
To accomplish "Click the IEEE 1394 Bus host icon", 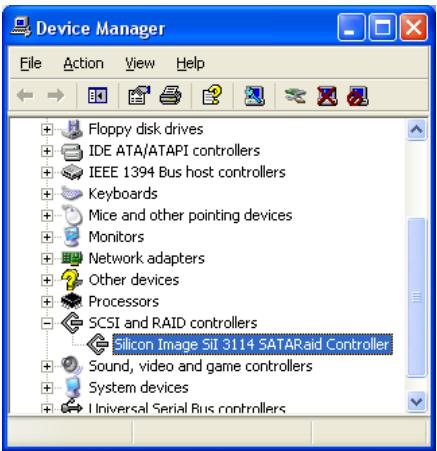I will (x=72, y=172).
